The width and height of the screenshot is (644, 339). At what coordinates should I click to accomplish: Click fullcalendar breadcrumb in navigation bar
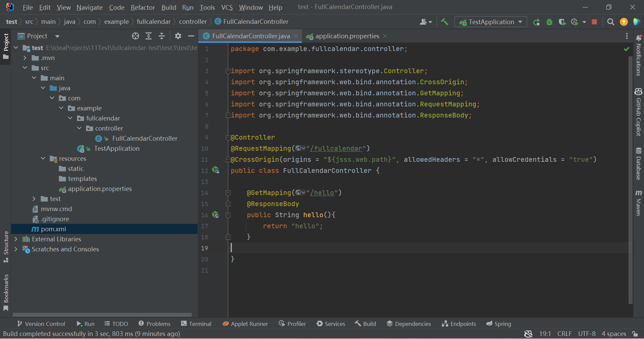point(154,22)
